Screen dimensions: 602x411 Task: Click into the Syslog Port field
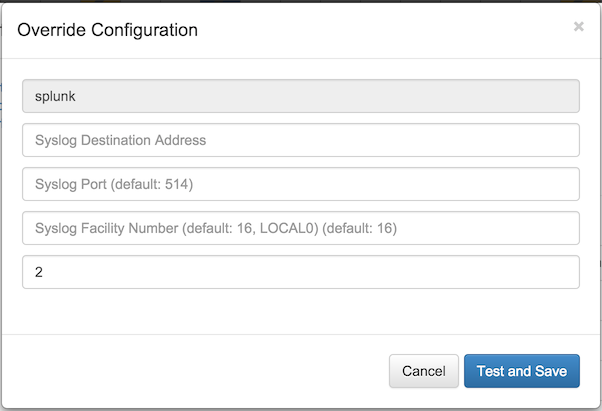coord(301,184)
